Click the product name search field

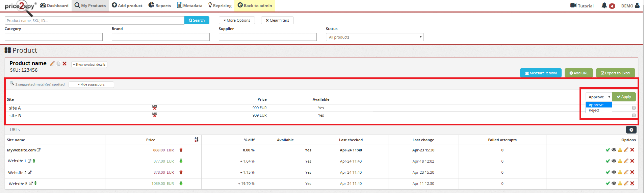(94, 21)
